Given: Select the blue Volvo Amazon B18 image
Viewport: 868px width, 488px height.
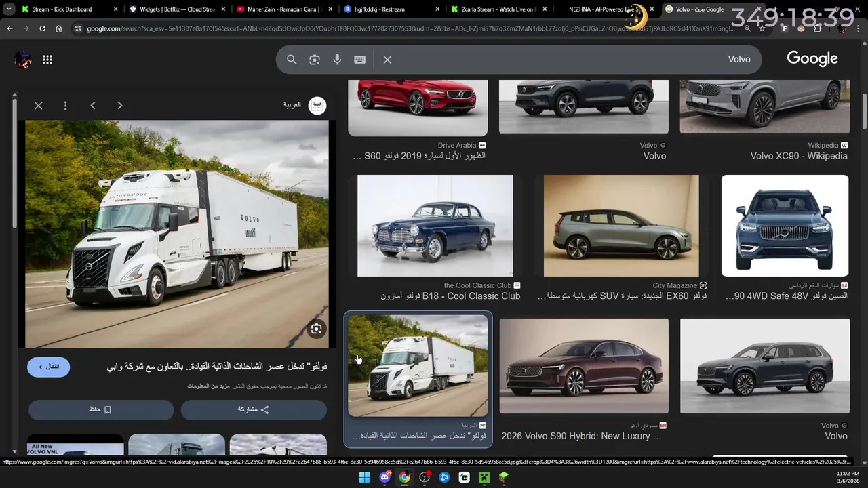Looking at the screenshot, I should tap(435, 226).
